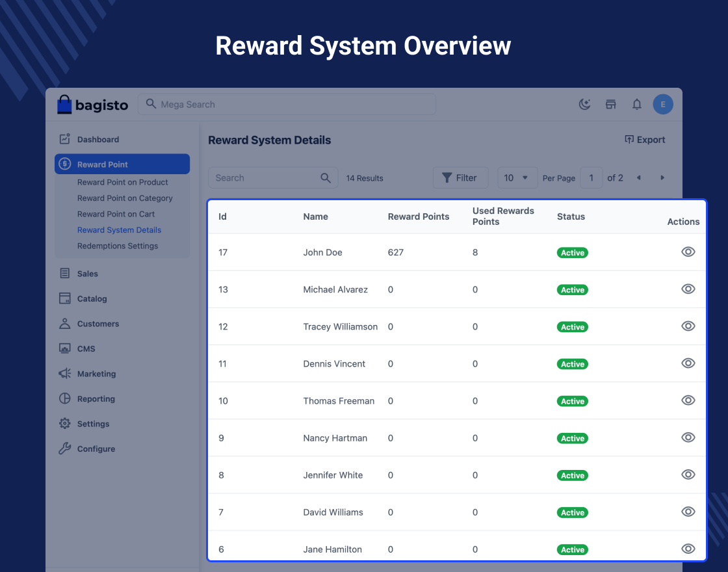Click the Settings gear icon

click(64, 423)
